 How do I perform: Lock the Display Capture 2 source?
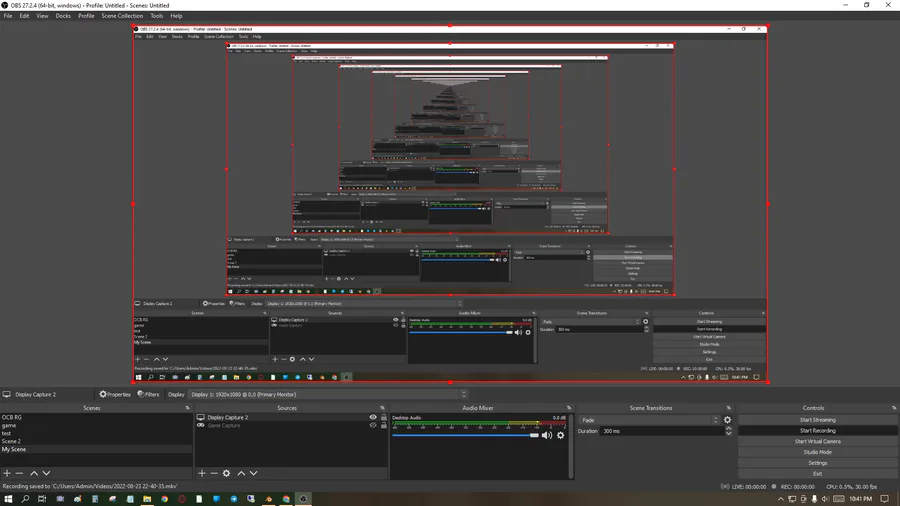point(384,418)
